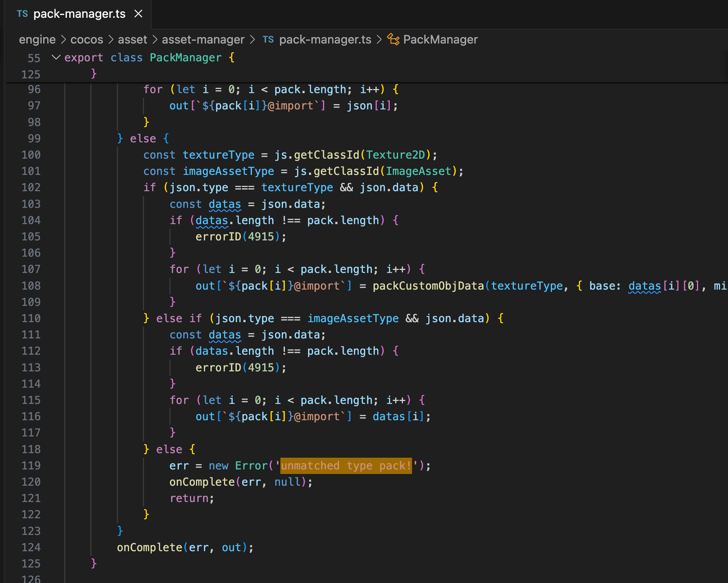The image size is (728, 583).
Task: Click the packCustomObjData function call
Action: coord(428,286)
